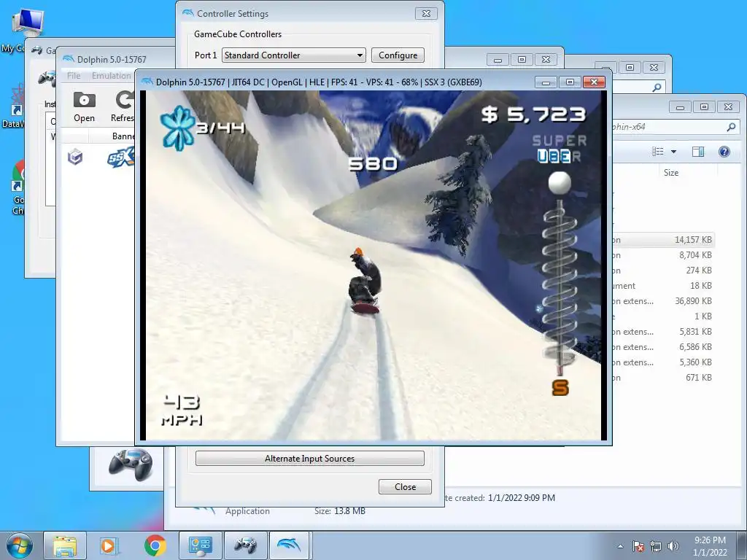This screenshot has height=560, width=747.
Task: Click the Refresh icon in Dolphin toolbar
Action: (124, 107)
